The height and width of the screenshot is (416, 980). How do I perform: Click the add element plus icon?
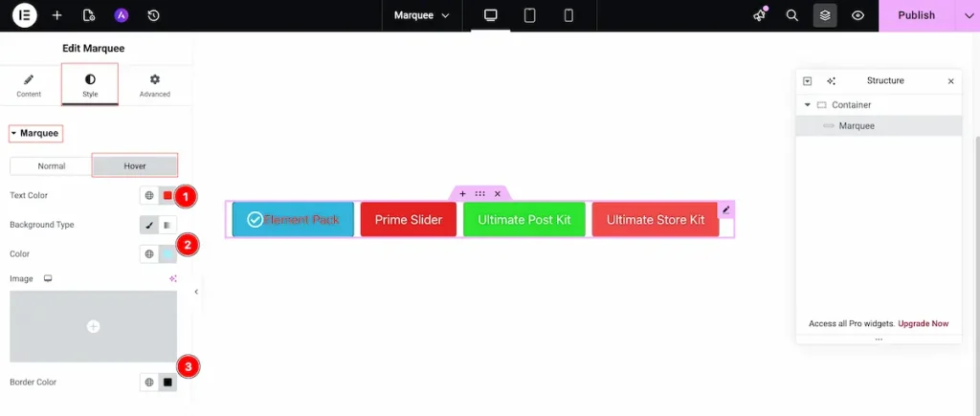56,15
